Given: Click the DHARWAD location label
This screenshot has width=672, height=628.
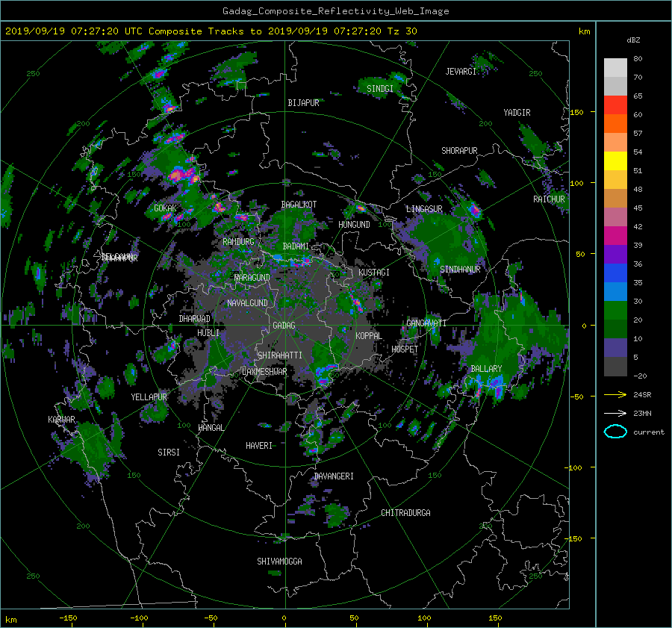Looking at the screenshot, I should [x=195, y=319].
